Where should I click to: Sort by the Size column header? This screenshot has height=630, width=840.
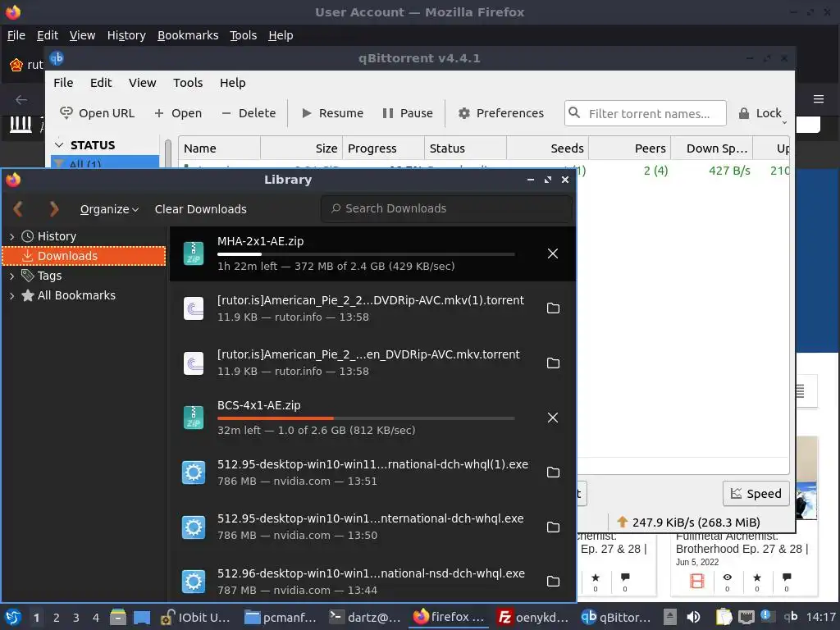coord(301,148)
